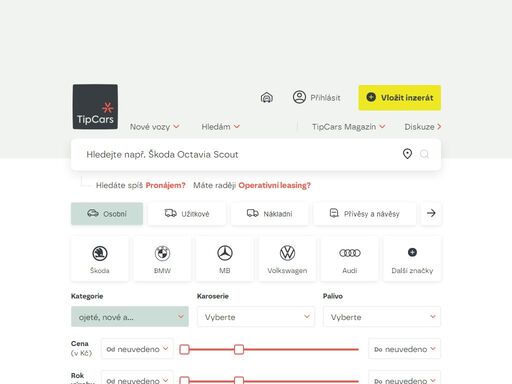Click the trailer icon in Přívěsy tab
Screen dimensions: 512x384
(x=334, y=213)
